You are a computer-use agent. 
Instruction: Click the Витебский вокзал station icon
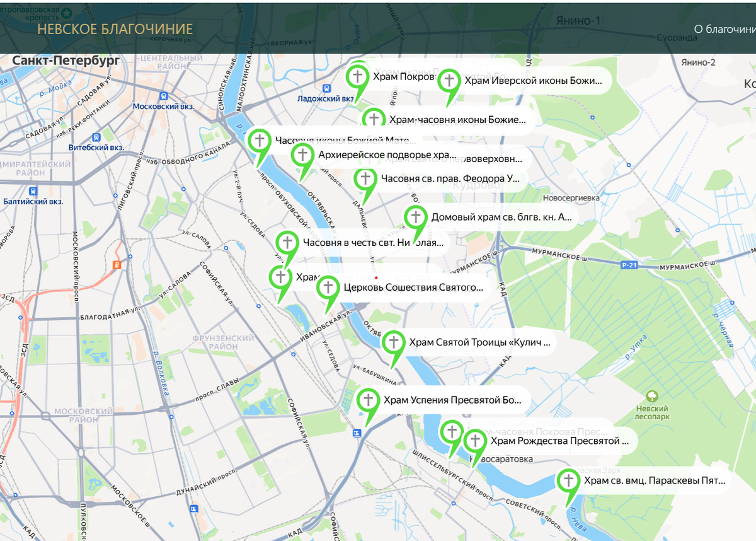coord(96,137)
